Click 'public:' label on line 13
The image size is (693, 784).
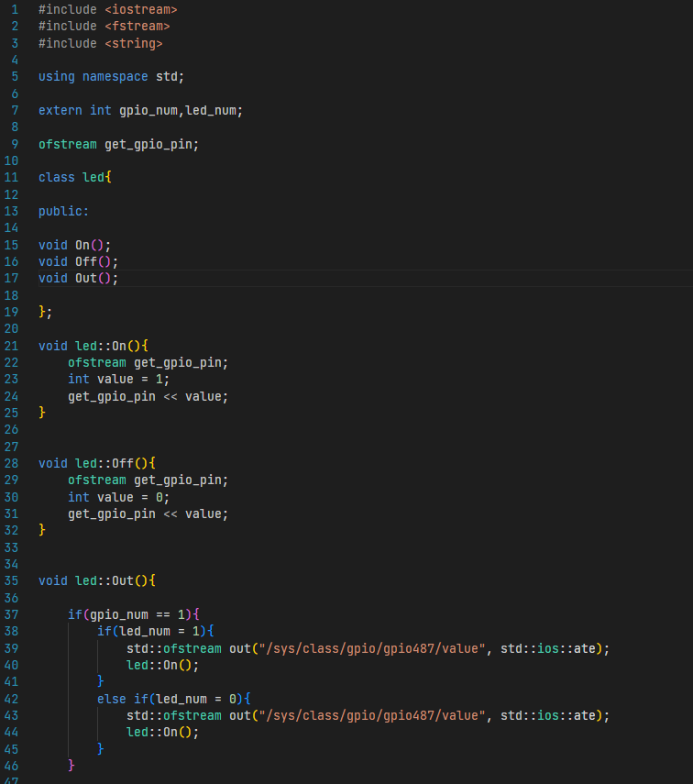(63, 211)
